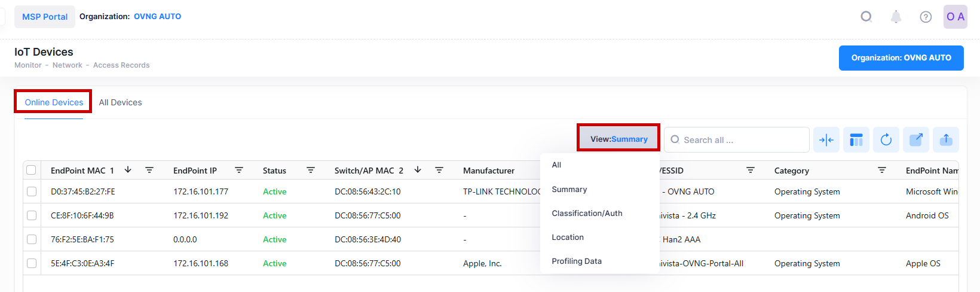Open the MSP Portal button
This screenshot has width=980, height=292.
[x=45, y=17]
